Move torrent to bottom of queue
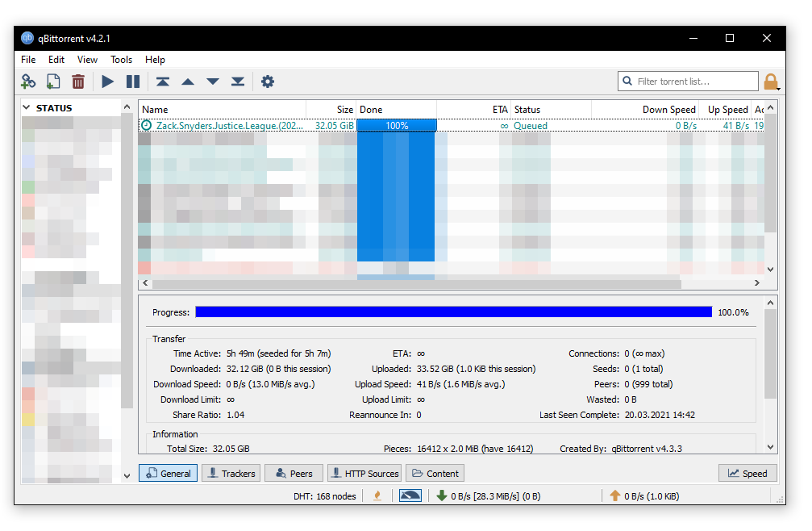This screenshot has height=531, width=812. (238, 82)
